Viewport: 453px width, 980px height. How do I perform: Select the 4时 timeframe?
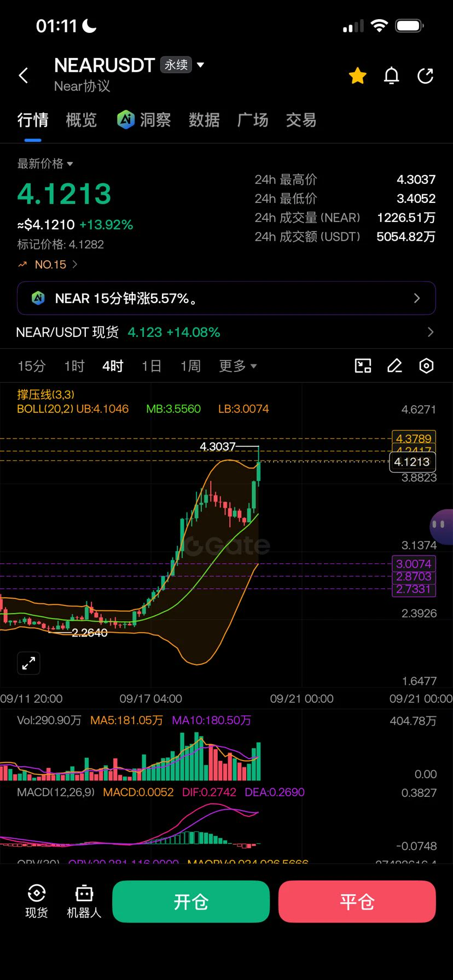pos(113,366)
